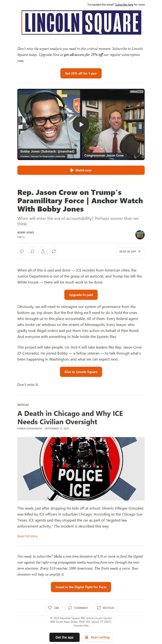The width and height of the screenshot is (162, 644).
Task: Open the article in the app via READ IN APP
Action: point(130,251)
